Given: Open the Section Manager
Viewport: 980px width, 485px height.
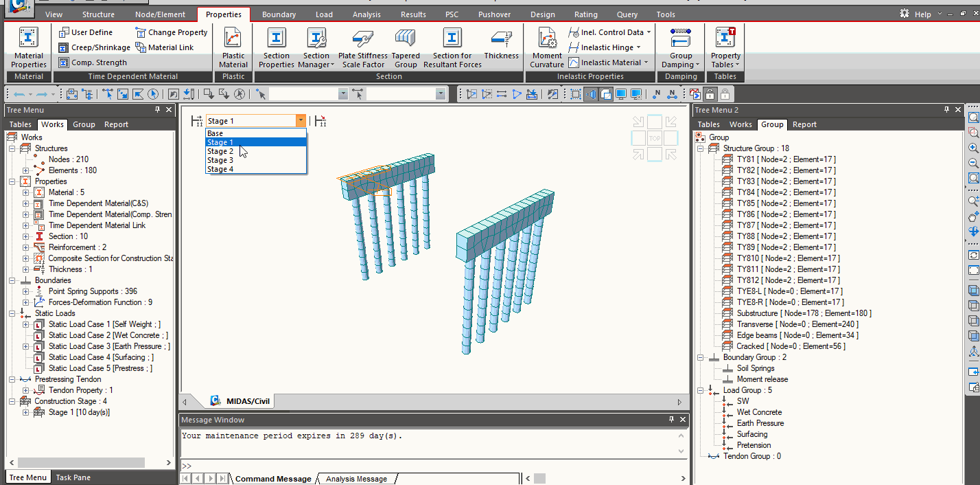Looking at the screenshot, I should coord(316,43).
